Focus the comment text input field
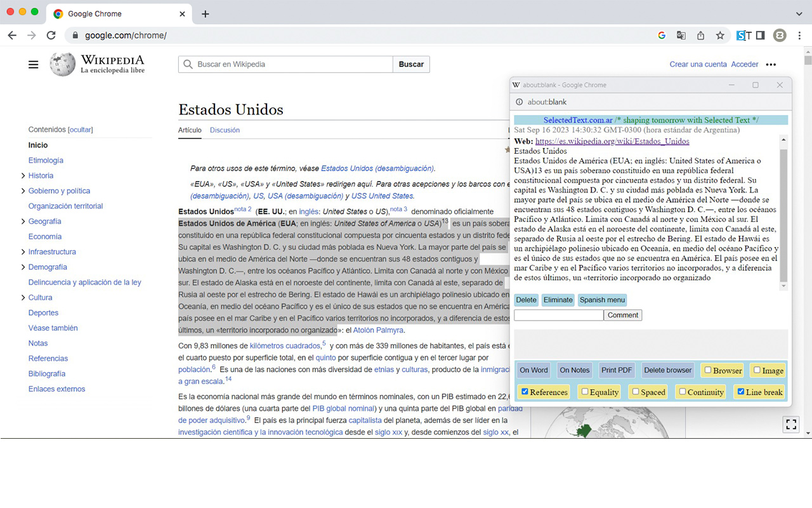812x508 pixels. pyautogui.click(x=558, y=315)
